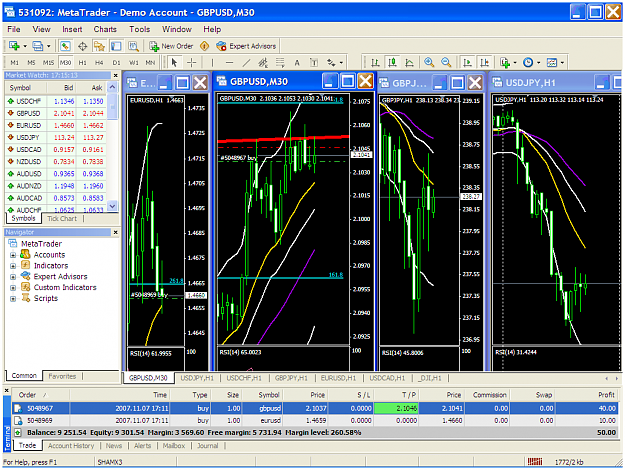This screenshot has width=625, height=470.
Task: Select the D1 timeframe button
Action: 116,63
